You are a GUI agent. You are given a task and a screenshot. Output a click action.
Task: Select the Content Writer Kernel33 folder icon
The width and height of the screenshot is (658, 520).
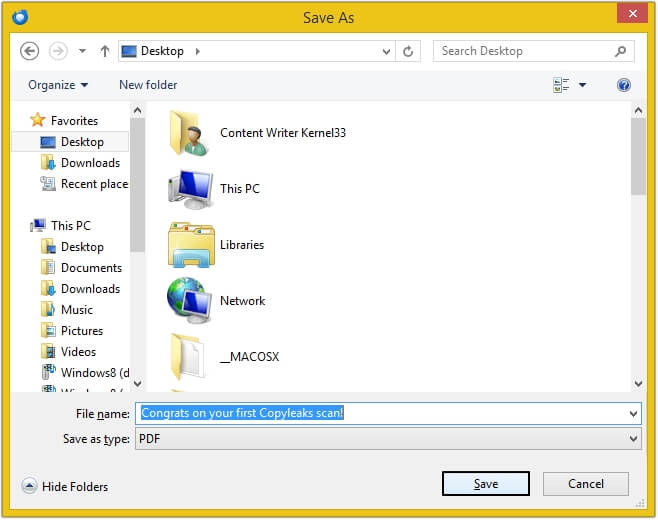point(188,133)
